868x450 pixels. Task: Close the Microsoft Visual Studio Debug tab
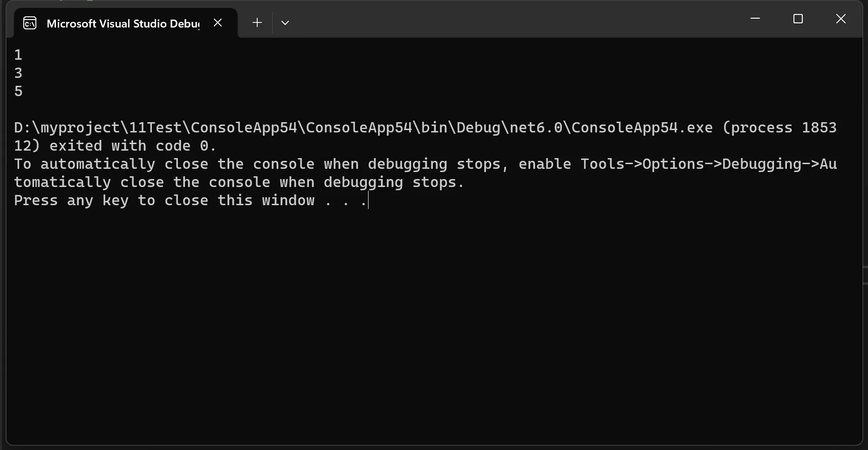[218, 22]
